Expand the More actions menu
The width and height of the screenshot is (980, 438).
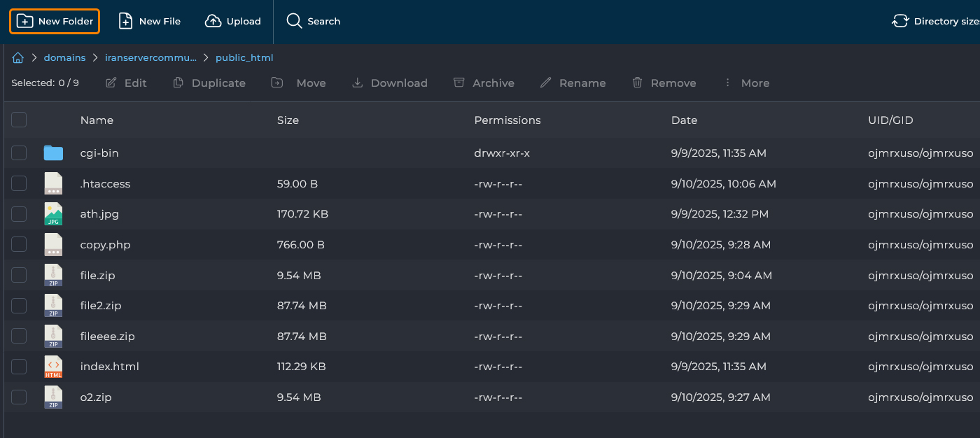[746, 83]
